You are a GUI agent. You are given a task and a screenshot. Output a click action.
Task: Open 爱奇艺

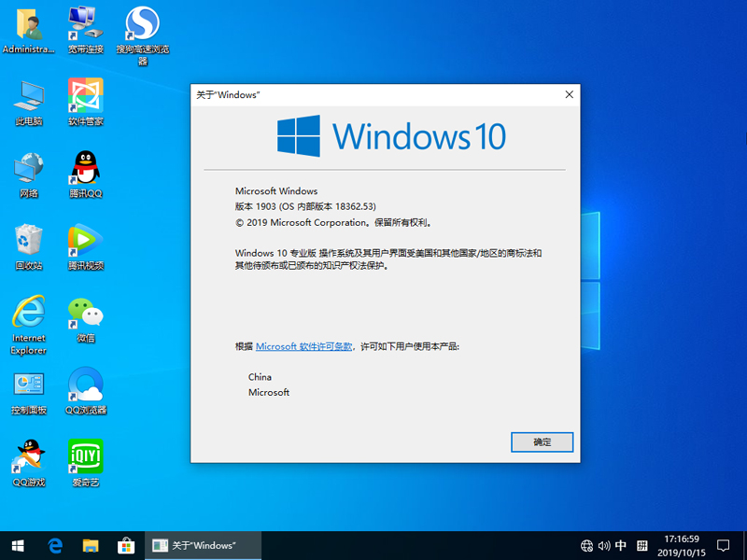(84, 460)
